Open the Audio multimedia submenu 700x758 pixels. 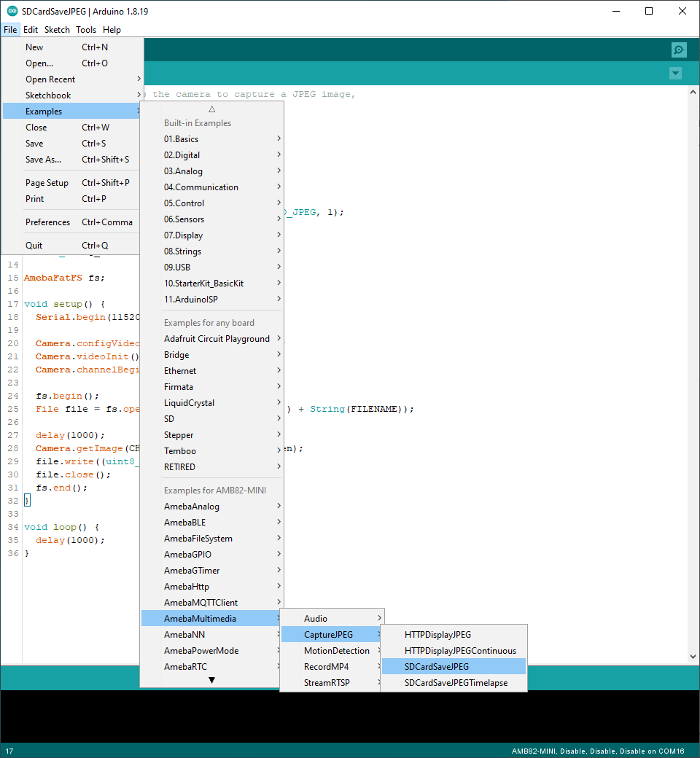pyautogui.click(x=332, y=618)
